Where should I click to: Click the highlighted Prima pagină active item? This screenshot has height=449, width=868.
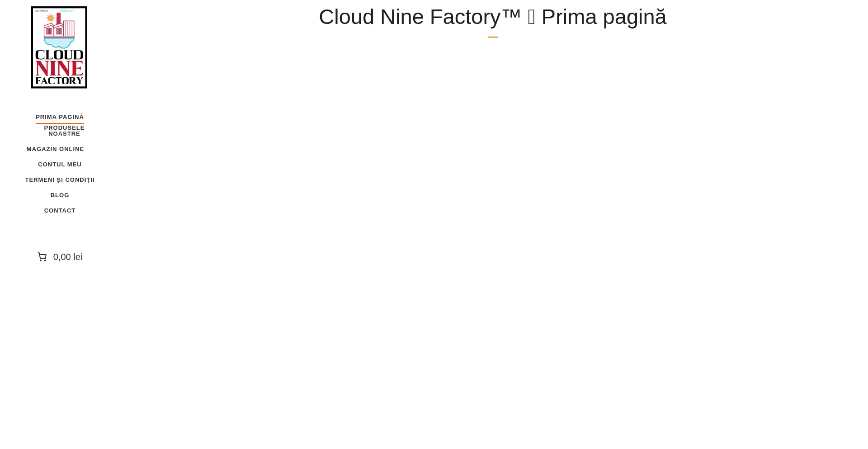point(60,117)
